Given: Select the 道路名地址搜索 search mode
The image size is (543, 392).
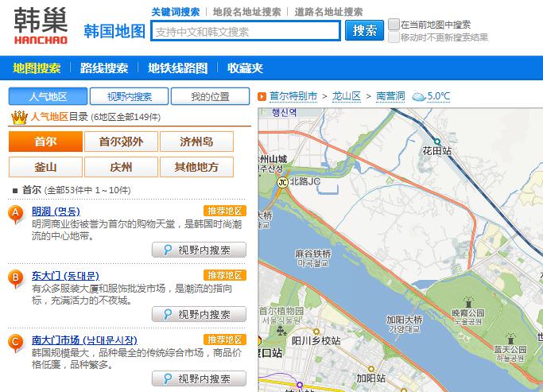Looking at the screenshot, I should (328, 12).
